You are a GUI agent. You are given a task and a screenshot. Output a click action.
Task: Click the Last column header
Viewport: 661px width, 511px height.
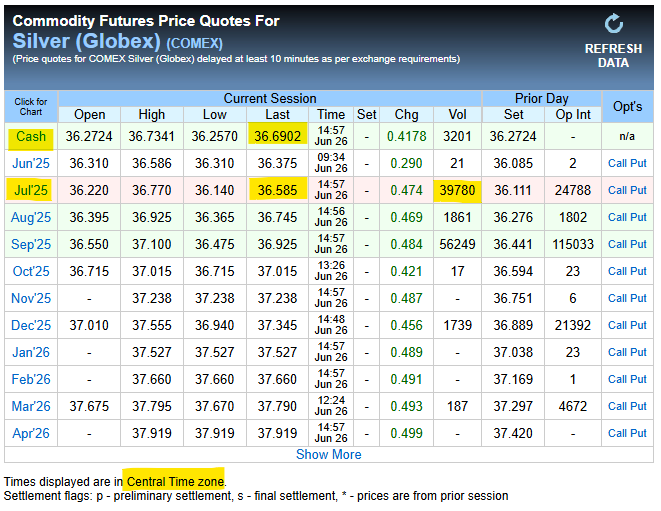click(277, 114)
